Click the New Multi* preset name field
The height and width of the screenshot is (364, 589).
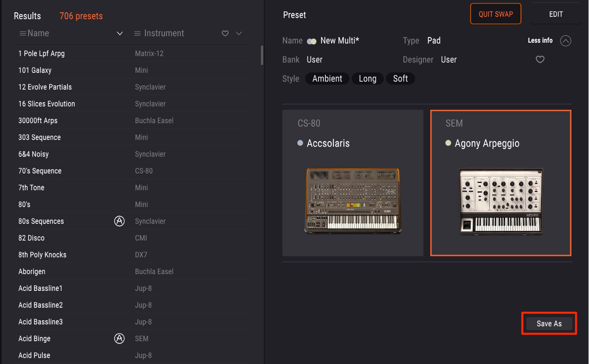coord(340,40)
